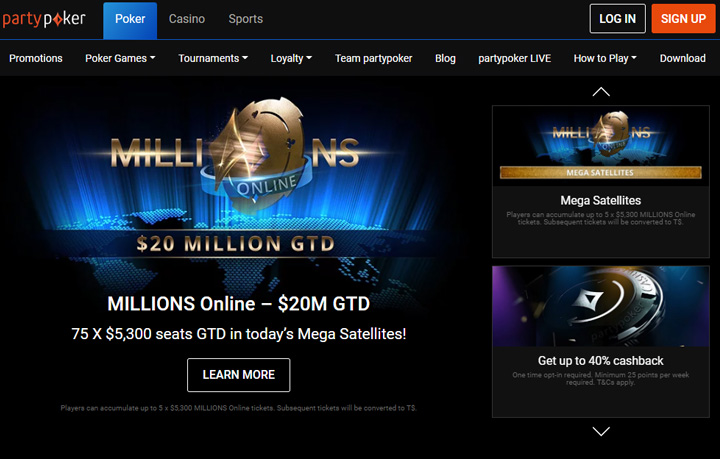Expand the Poker Games dropdown

pyautogui.click(x=120, y=58)
